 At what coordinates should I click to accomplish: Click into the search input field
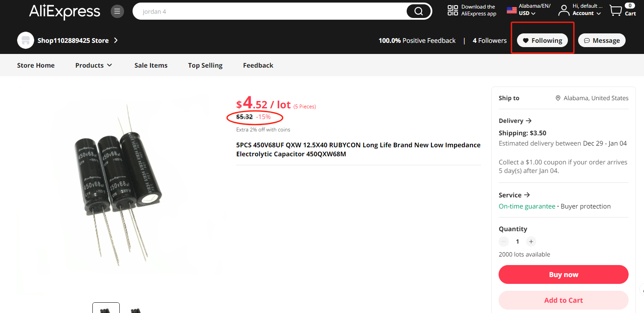(274, 12)
